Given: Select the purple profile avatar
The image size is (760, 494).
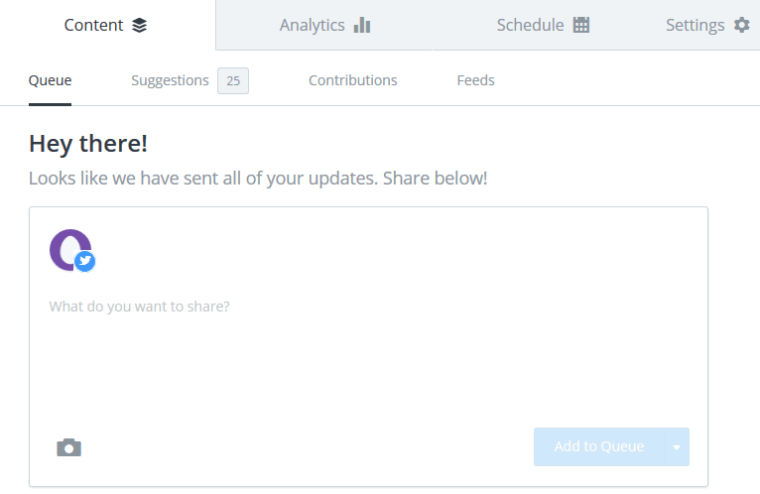Looking at the screenshot, I should click(x=68, y=249).
